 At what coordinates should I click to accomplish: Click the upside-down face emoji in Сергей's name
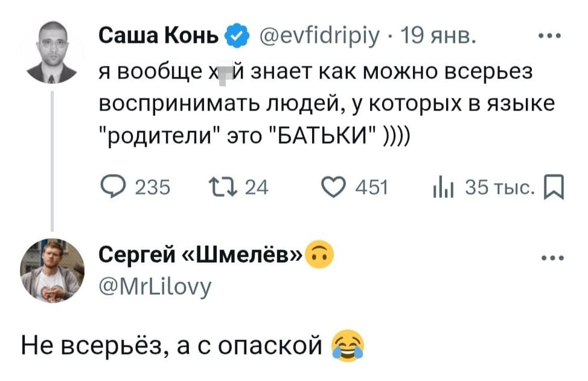click(319, 256)
